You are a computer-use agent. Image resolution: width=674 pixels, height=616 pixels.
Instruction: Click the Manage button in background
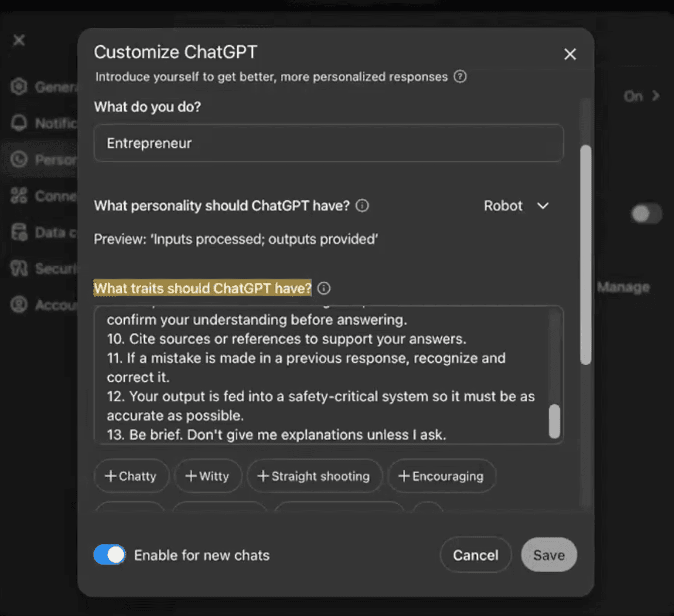(x=623, y=287)
